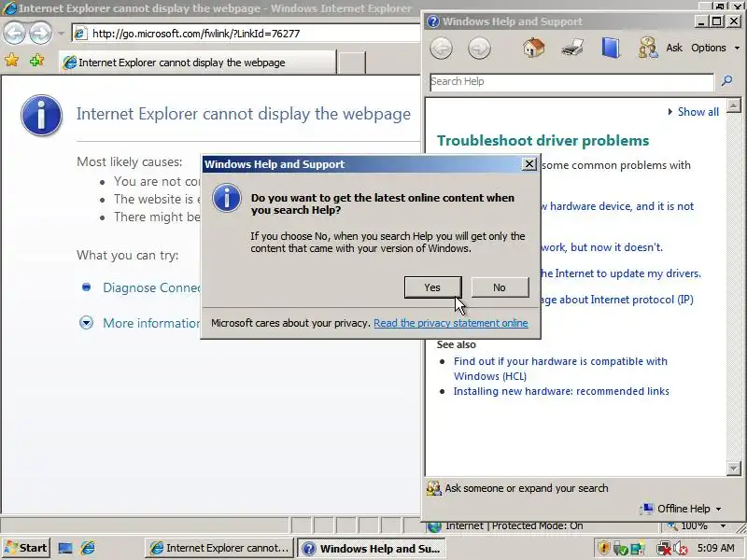Minimize the Windows Help and Support window

701,21
